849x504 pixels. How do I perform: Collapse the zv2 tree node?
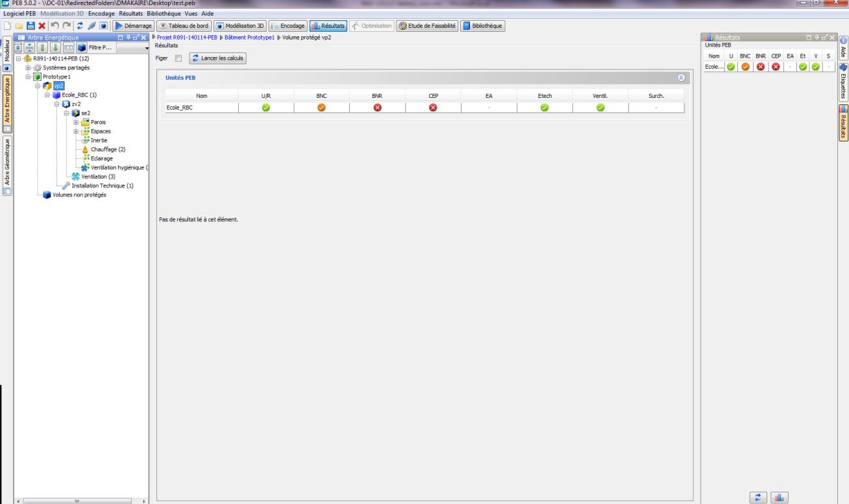(56, 104)
